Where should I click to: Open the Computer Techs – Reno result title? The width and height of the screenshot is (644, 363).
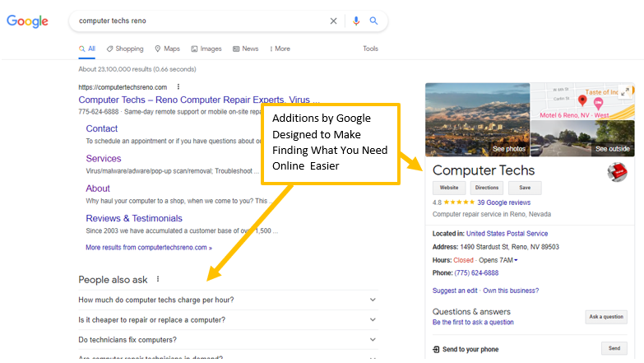(x=199, y=100)
